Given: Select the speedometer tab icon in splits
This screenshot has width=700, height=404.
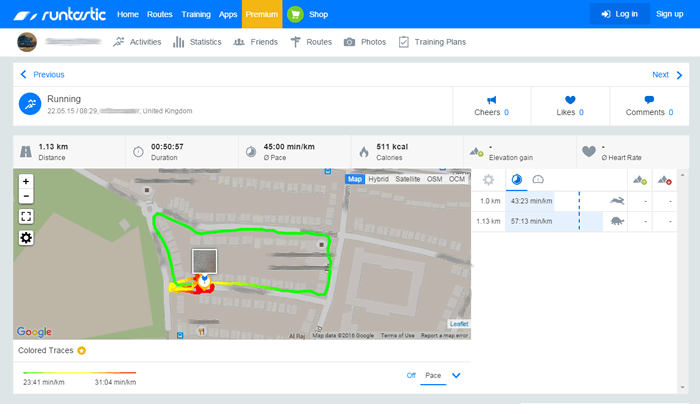Looking at the screenshot, I should point(538,180).
